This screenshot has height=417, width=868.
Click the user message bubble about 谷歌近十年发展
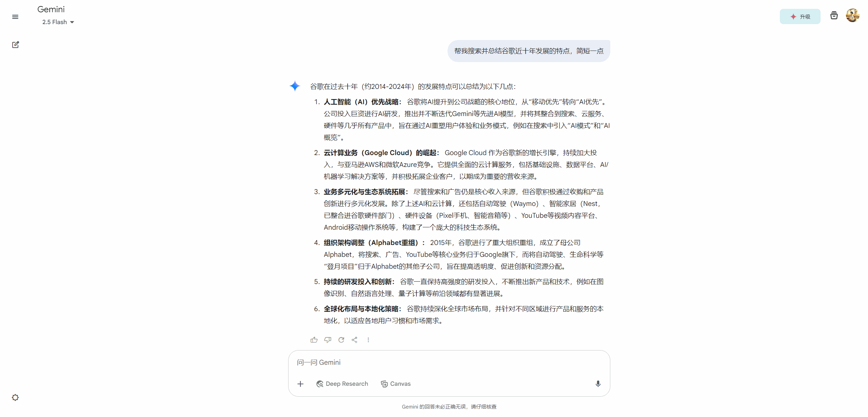coord(529,51)
